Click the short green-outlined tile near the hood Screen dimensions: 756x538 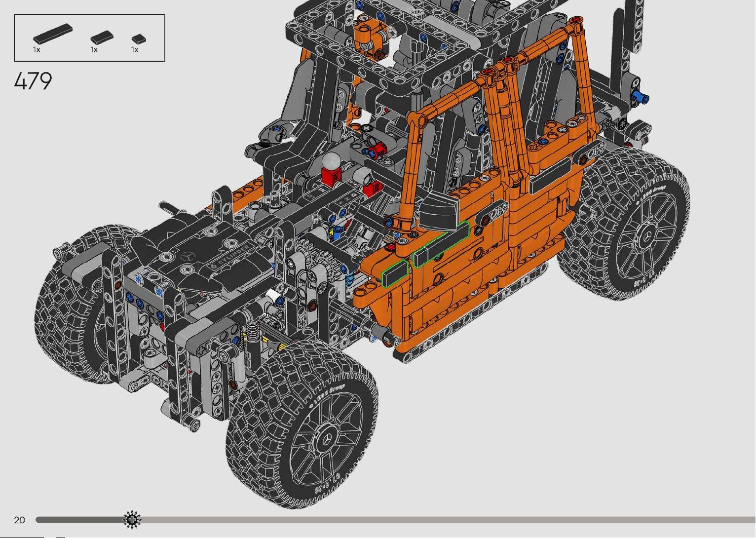395,273
